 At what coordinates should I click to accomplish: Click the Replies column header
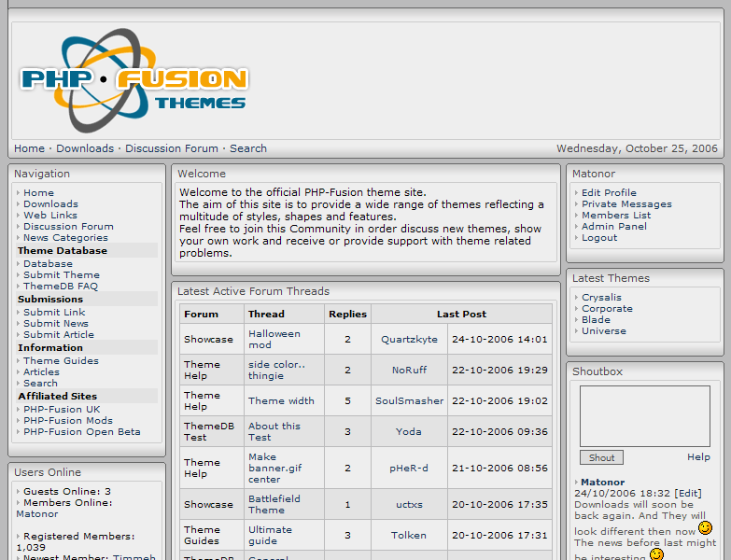click(x=348, y=314)
